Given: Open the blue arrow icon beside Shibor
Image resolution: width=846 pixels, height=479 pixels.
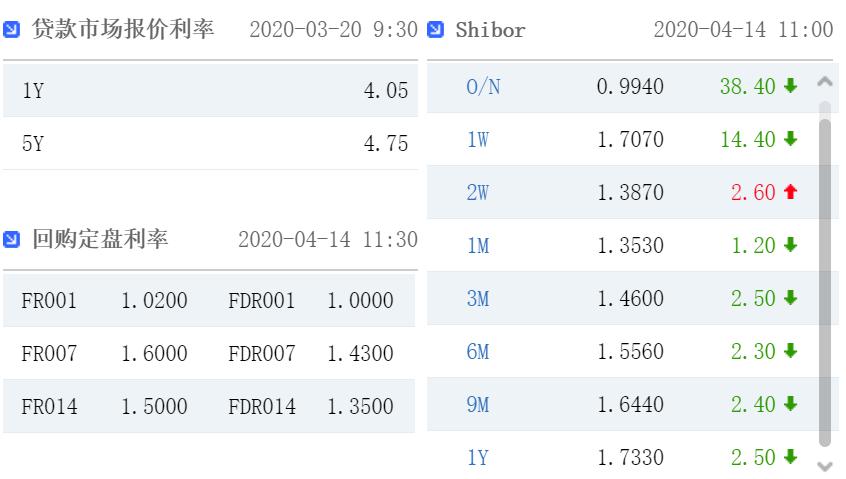Looking at the screenshot, I should coord(435,29).
